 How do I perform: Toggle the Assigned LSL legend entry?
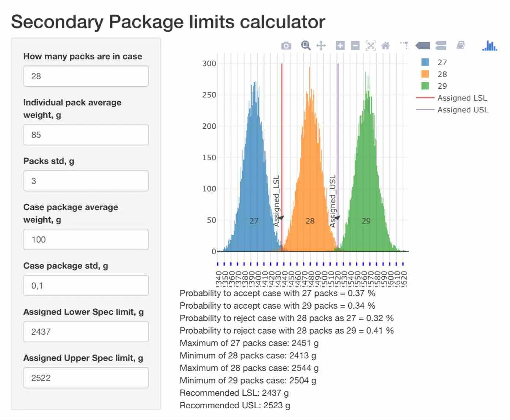(452, 98)
